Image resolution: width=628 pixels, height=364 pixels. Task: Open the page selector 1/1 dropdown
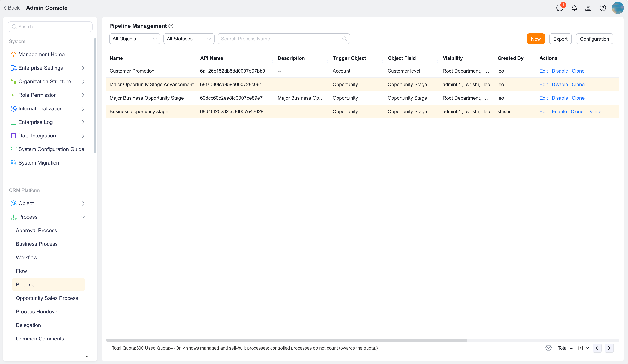(583, 348)
